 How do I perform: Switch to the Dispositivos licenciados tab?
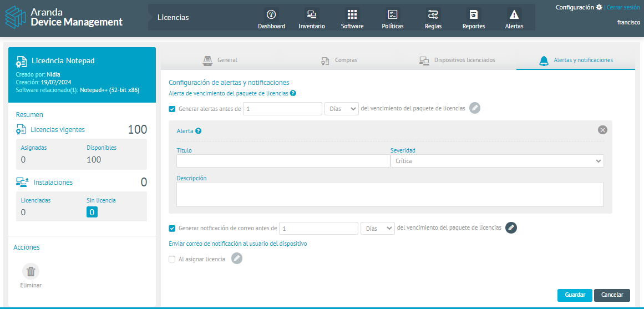coord(457,60)
